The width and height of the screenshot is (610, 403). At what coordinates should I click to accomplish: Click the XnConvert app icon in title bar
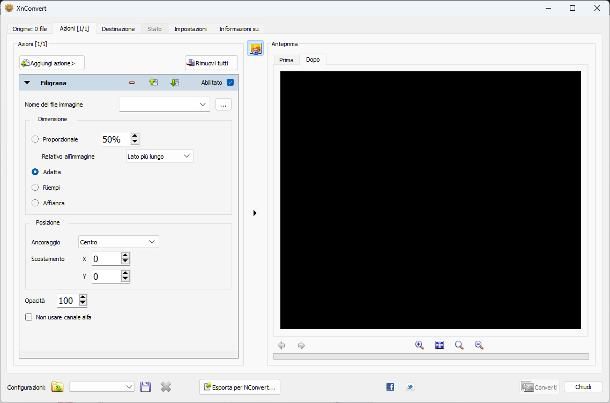point(9,8)
